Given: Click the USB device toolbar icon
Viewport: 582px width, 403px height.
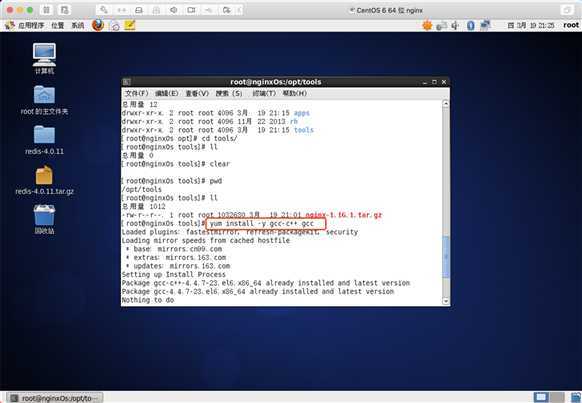Looking at the screenshot, I should pos(209,10).
